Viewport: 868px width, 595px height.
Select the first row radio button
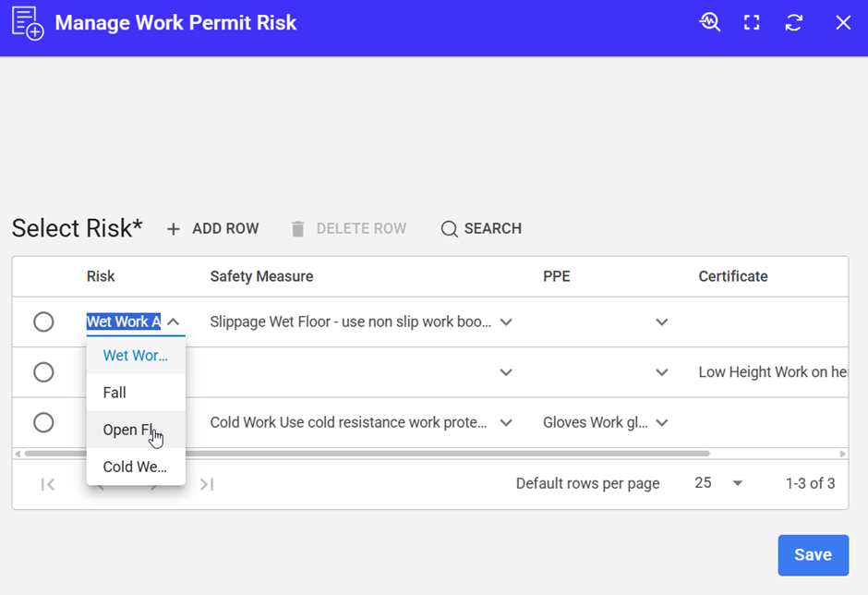[43, 322]
